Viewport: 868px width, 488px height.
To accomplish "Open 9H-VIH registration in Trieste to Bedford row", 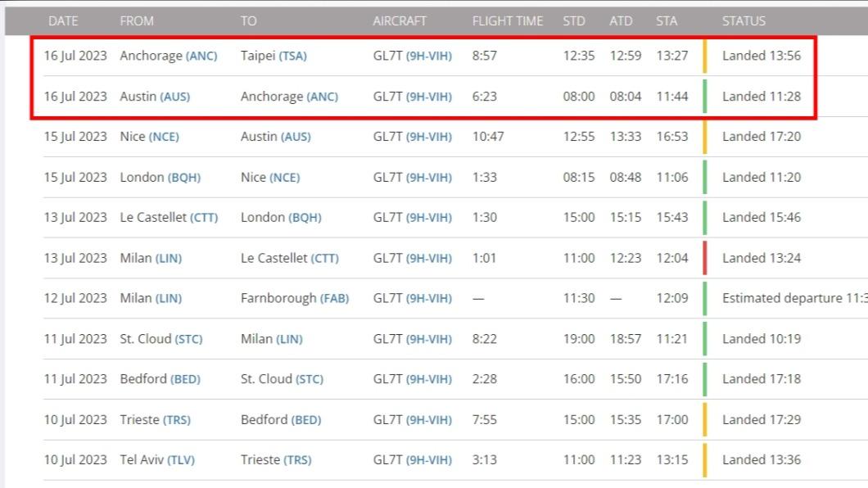I will point(429,420).
